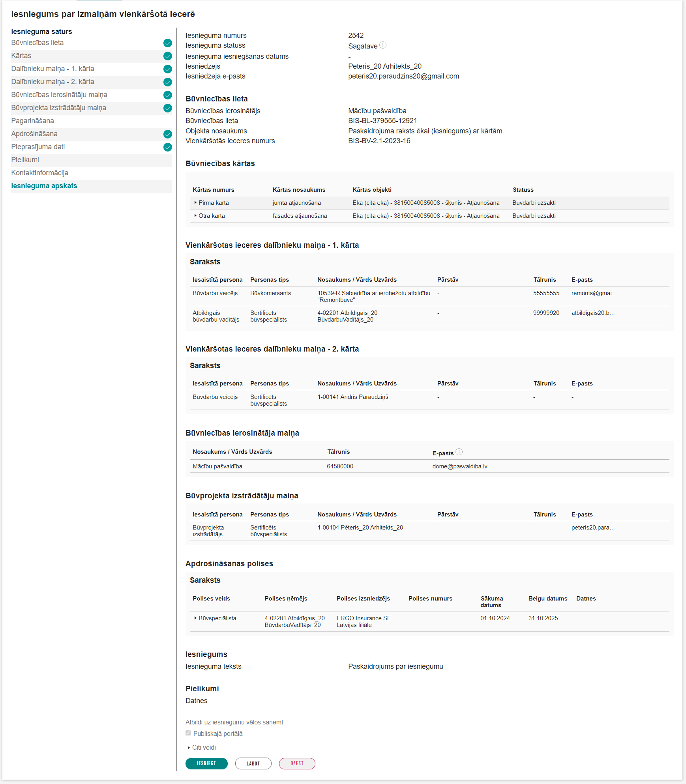
Task: Click checkmark icon for Būvprojekta izstrādātāju maiņa
Action: (x=168, y=108)
